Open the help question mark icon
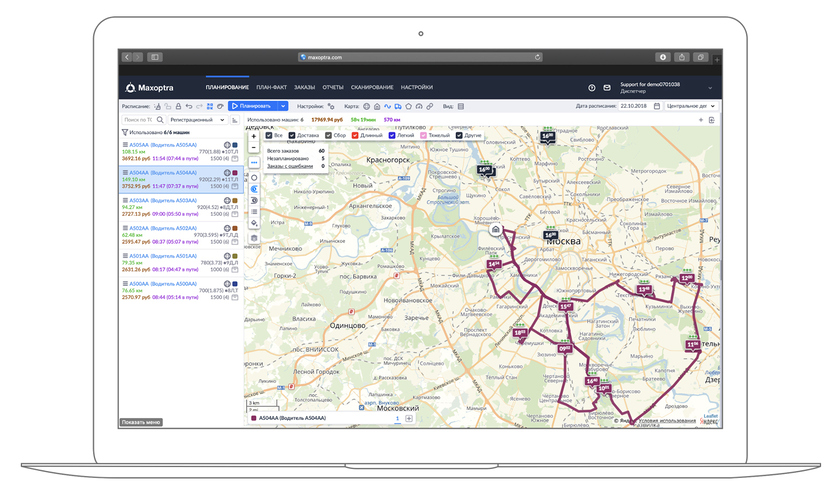This screenshot has height=498, width=840. pos(592,88)
